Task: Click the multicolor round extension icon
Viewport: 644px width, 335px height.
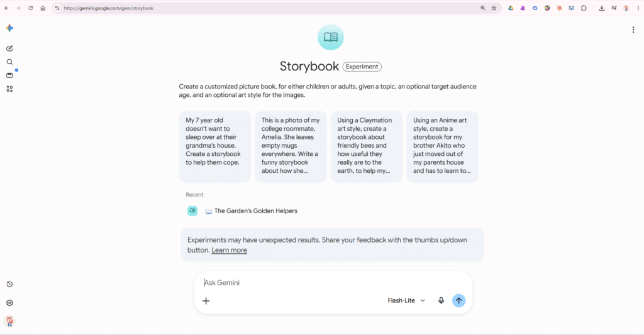Action: coord(547,8)
